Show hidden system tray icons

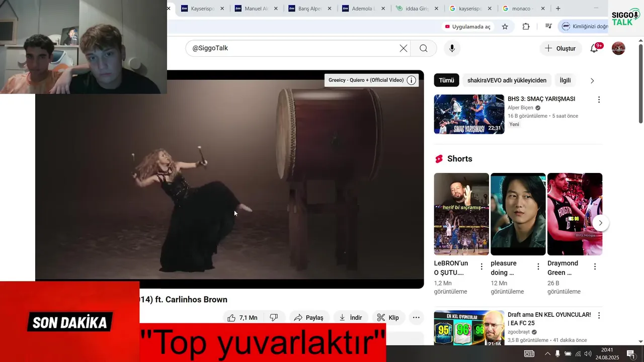coord(547,353)
